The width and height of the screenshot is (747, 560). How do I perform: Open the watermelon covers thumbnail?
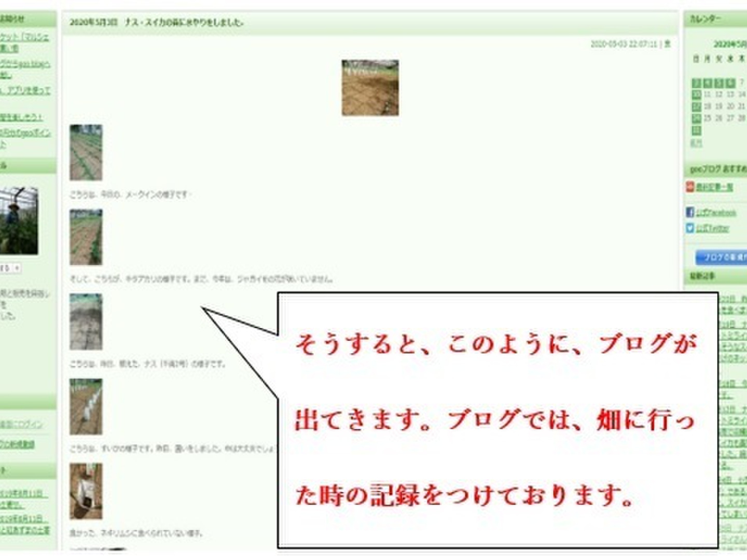86,407
